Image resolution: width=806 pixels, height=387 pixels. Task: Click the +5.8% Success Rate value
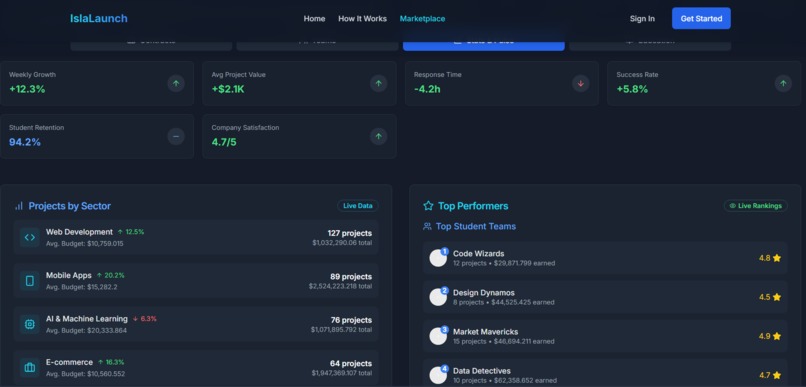tap(632, 89)
